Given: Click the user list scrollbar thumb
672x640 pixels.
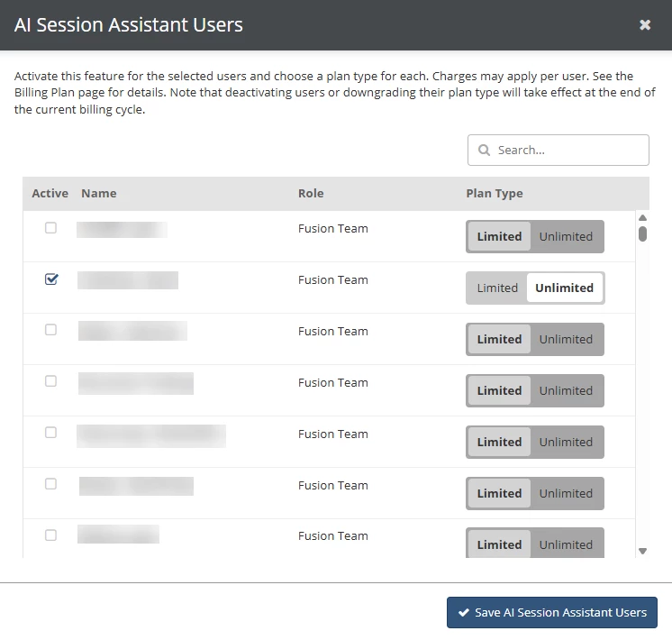Looking at the screenshot, I should click(x=642, y=234).
